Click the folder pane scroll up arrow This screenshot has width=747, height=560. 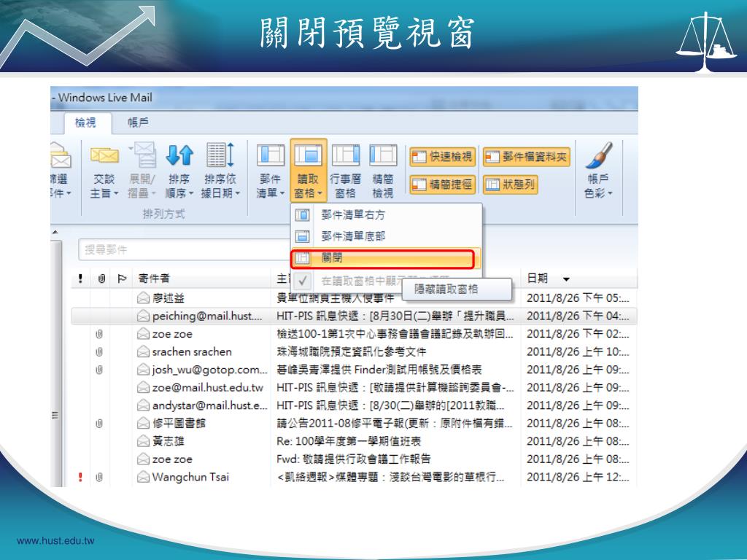(x=55, y=233)
